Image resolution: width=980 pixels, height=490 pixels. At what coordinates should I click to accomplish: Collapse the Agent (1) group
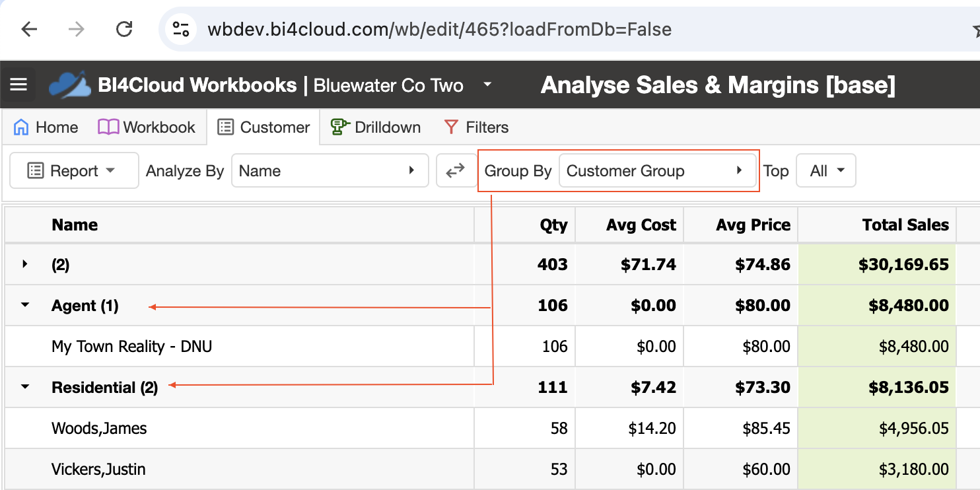click(25, 306)
